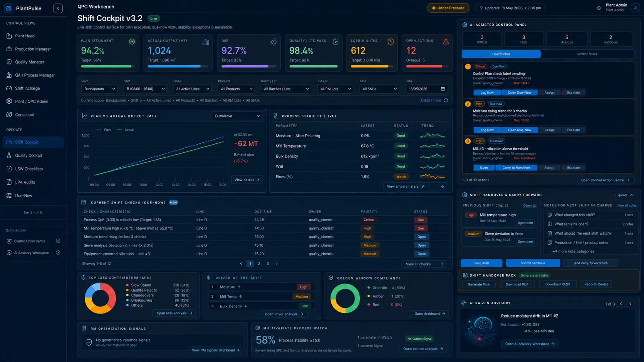
Task: Click the Golden Window Compliance icon
Action: (x=331, y=278)
